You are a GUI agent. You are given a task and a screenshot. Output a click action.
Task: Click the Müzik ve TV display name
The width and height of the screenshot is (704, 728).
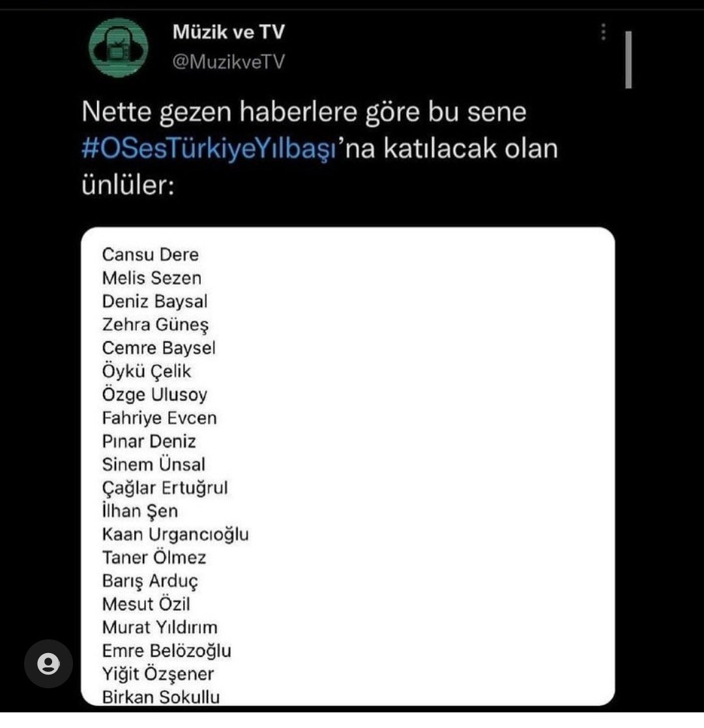point(228,31)
